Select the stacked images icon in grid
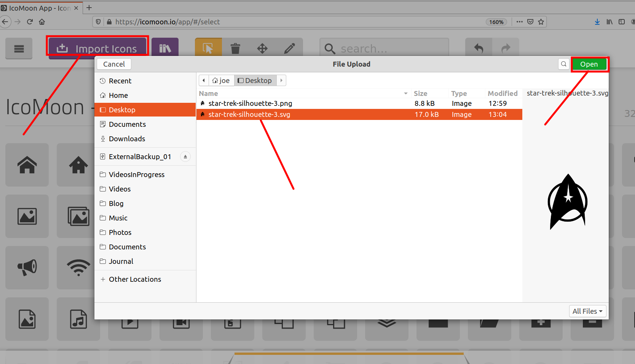635x364 pixels. 78,216
